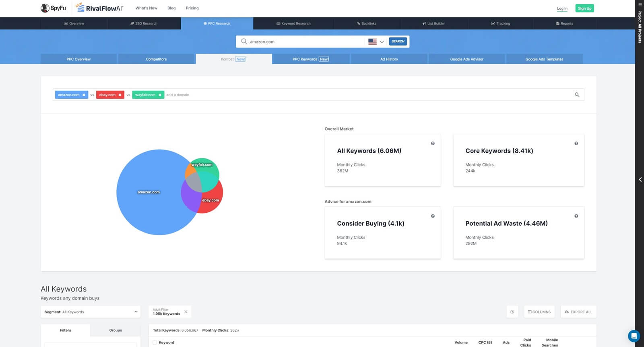Show help for Core Keywords card

[576, 143]
